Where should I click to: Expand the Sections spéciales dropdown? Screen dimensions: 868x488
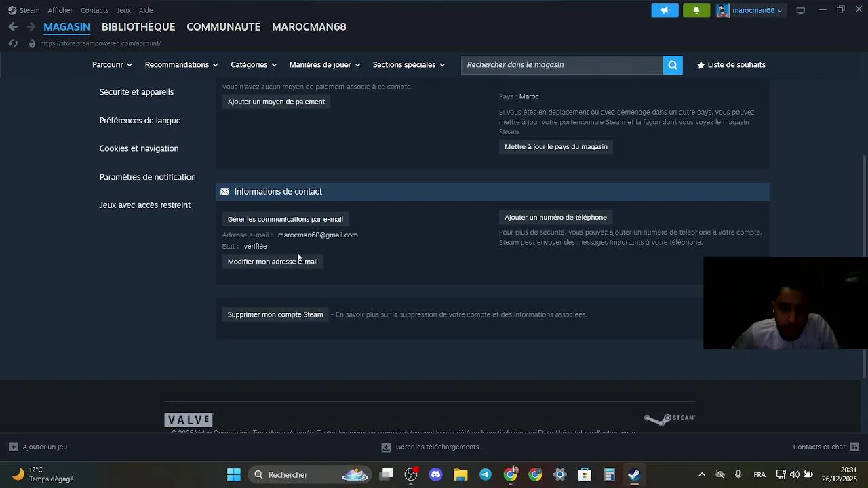[x=409, y=65]
